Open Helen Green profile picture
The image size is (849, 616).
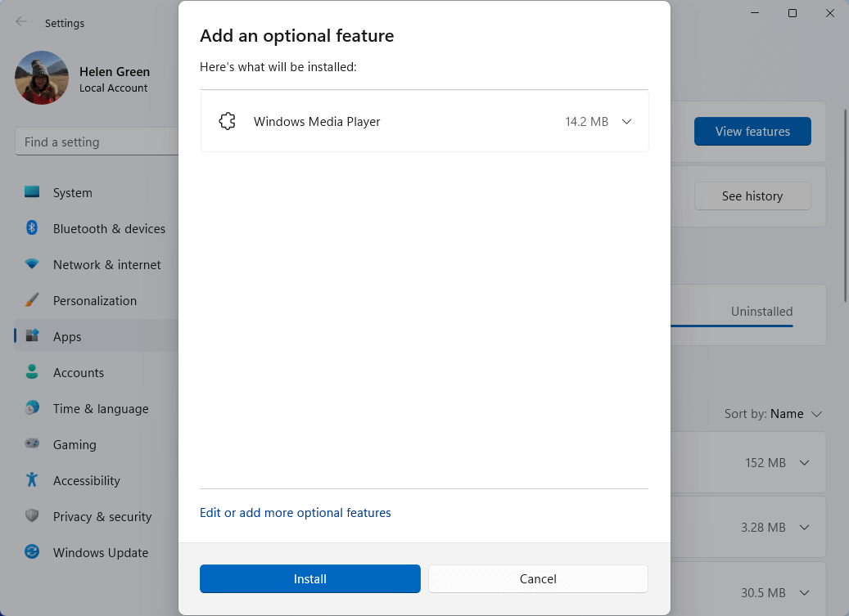42,78
